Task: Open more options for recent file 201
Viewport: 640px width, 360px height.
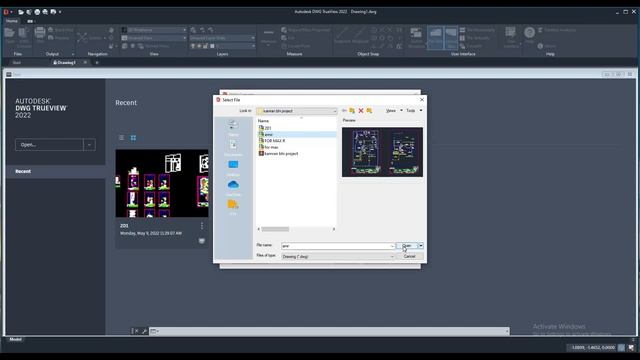Action: pos(202,226)
